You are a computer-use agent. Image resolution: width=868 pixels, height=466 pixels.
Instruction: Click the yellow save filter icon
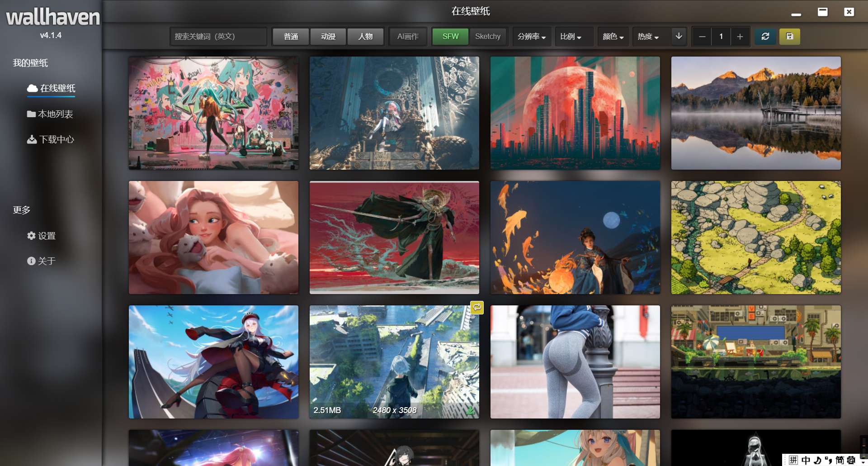click(x=789, y=36)
